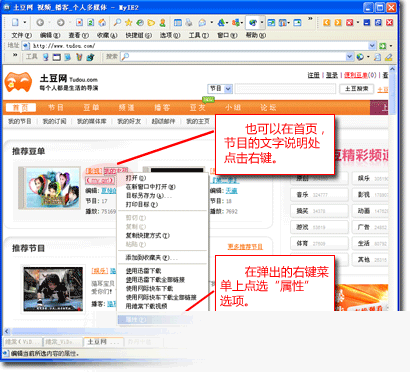Screen dimensions: 410x373
Task: Click the orange next-tab arrow icon
Action: 338,22
